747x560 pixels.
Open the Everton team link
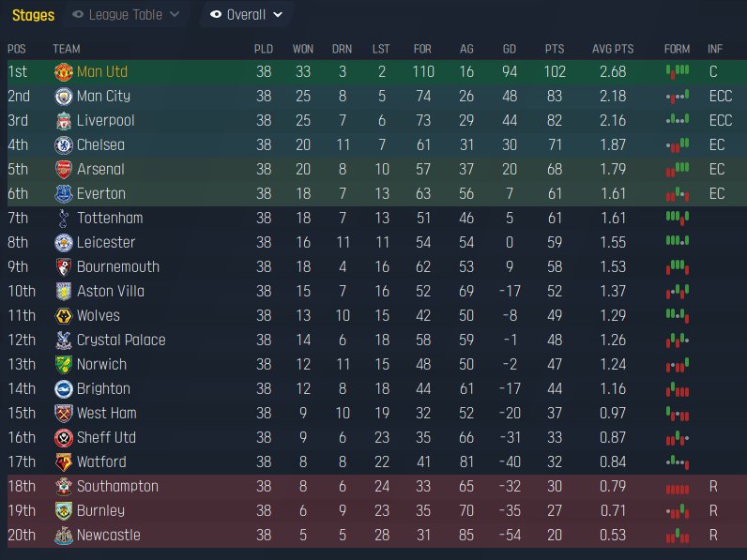coord(100,194)
